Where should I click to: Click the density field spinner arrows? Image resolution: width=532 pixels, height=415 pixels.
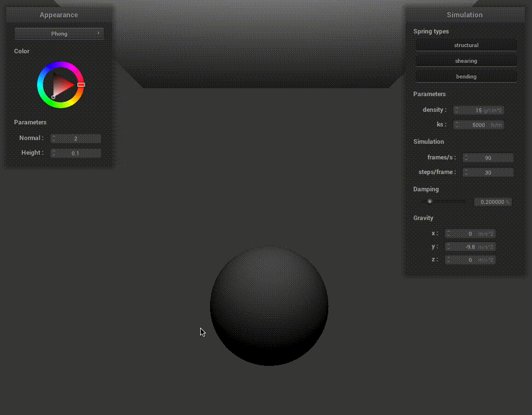[x=457, y=110]
